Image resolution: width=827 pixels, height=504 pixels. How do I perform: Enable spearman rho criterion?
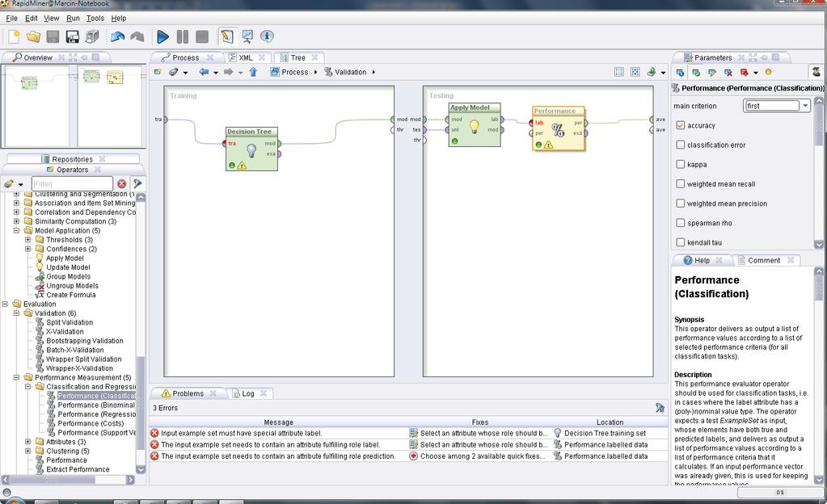(x=681, y=223)
